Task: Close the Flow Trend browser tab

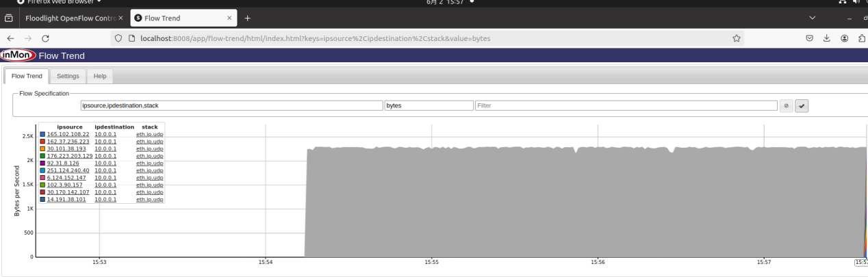Action: tap(229, 18)
